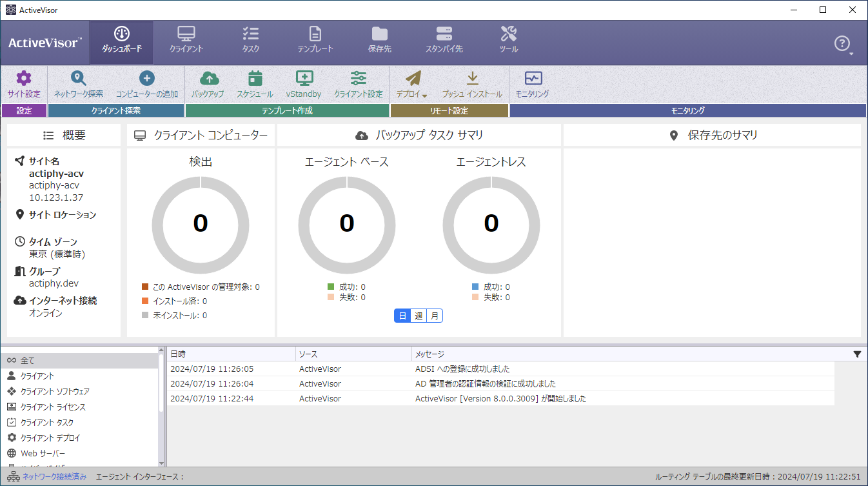Click the actiphy.dev group value
Screen dimensions: 868x486
pos(54,283)
